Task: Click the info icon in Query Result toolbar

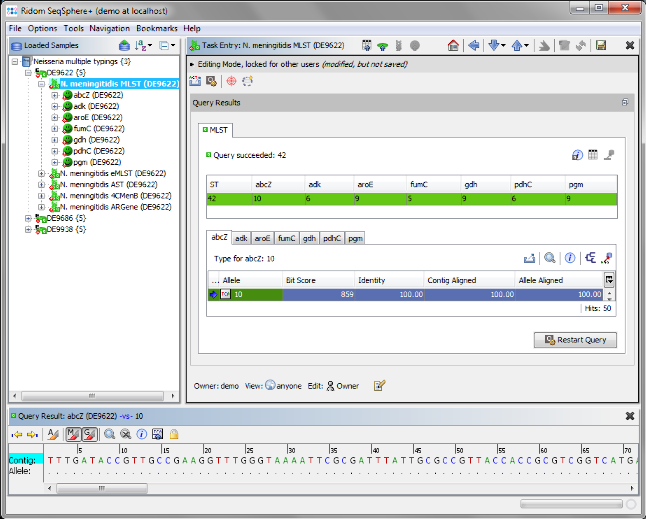Action: click(x=142, y=434)
